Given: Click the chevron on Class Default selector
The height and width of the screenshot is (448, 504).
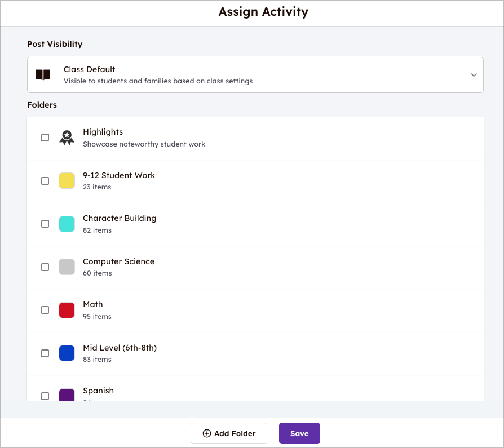Looking at the screenshot, I should pyautogui.click(x=474, y=74).
